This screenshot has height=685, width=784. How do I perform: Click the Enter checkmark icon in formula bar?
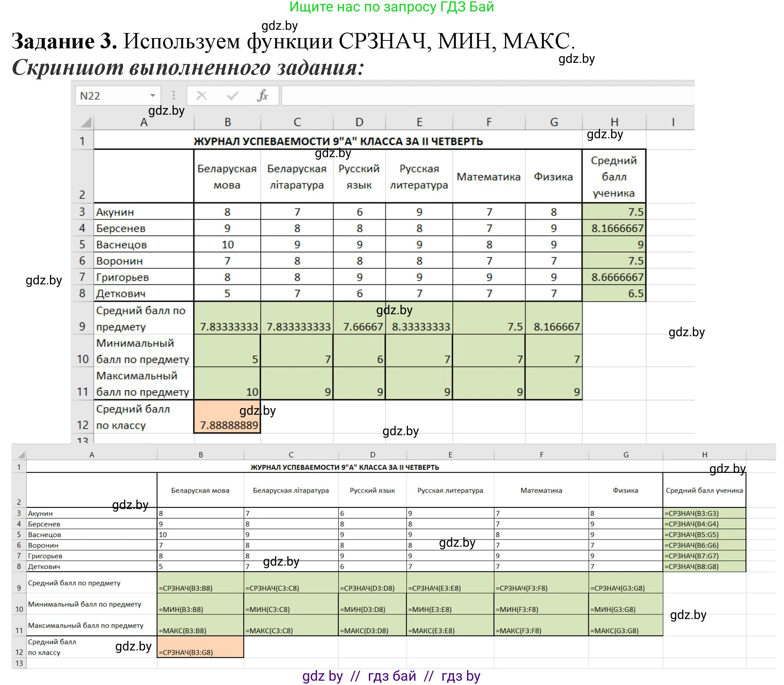233,95
